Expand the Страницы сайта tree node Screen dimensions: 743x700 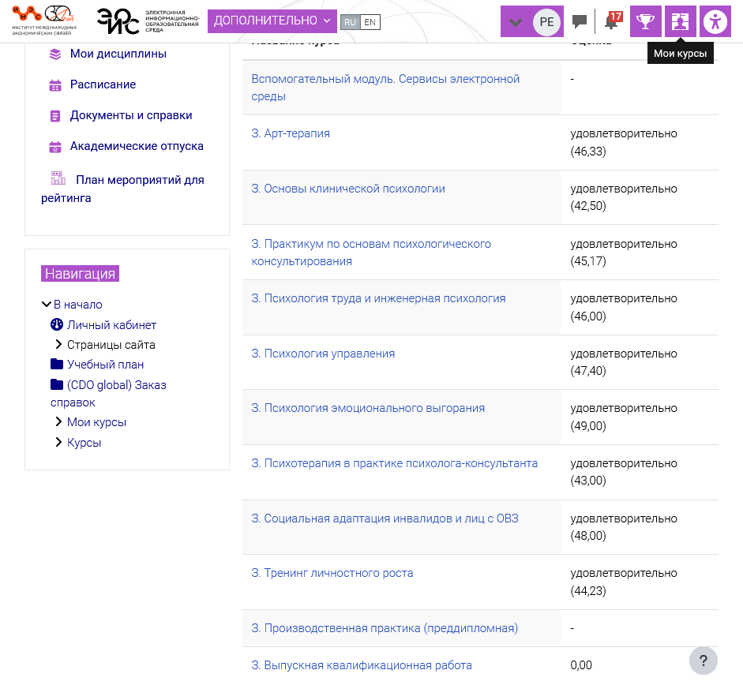pyautogui.click(x=58, y=345)
